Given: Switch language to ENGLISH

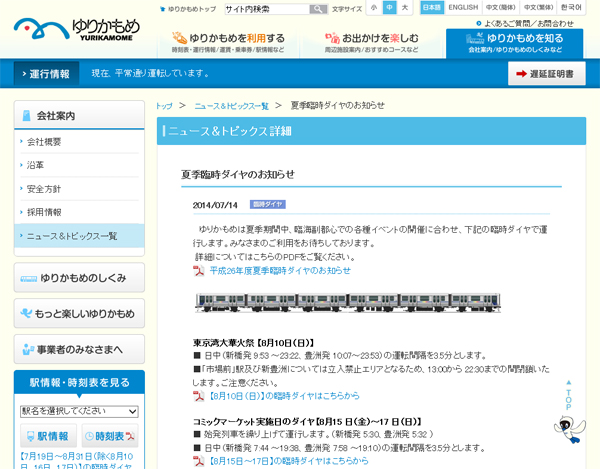Looking at the screenshot, I should [462, 8].
